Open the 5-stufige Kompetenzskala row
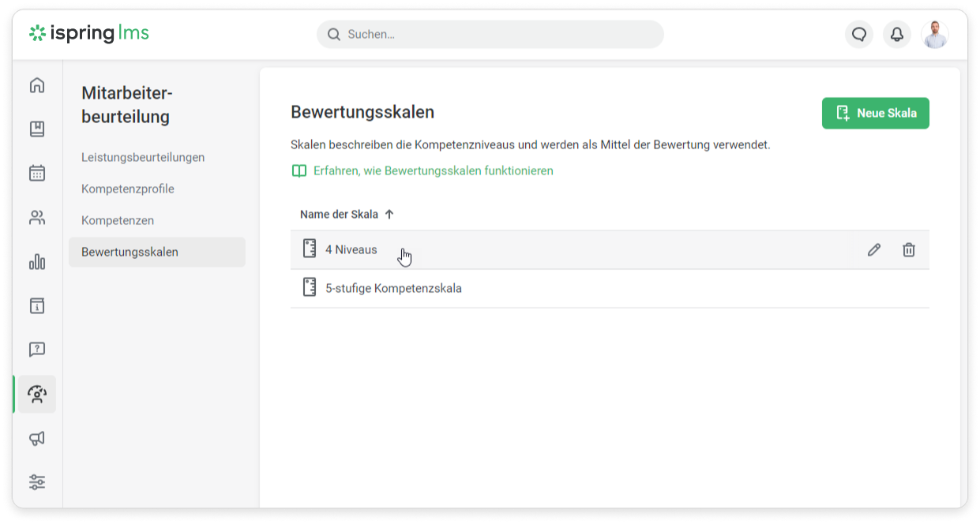 tap(393, 288)
